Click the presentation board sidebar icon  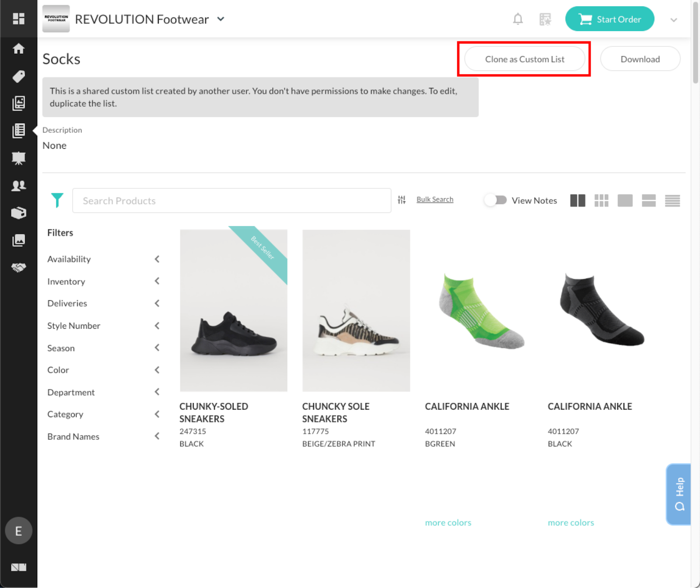click(x=18, y=158)
